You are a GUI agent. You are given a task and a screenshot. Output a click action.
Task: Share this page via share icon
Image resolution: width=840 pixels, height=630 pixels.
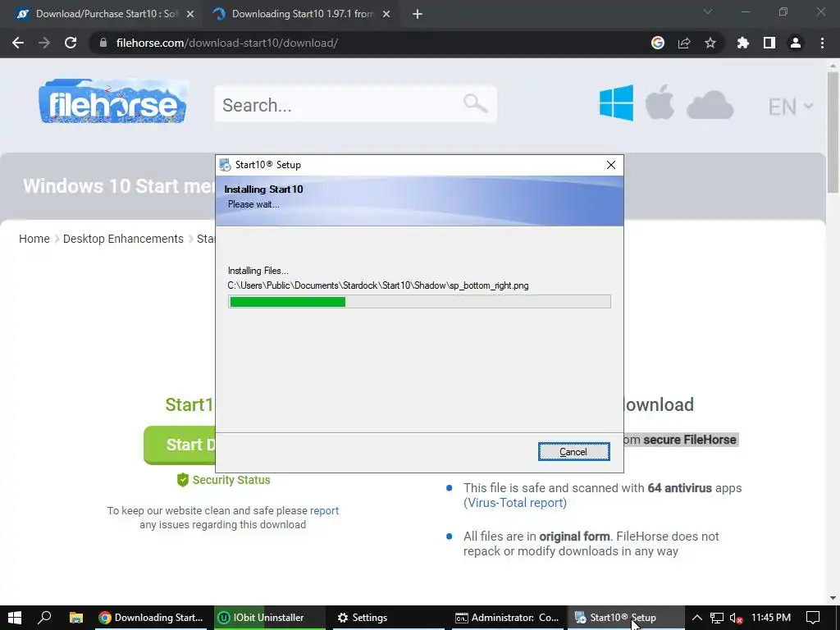point(684,43)
